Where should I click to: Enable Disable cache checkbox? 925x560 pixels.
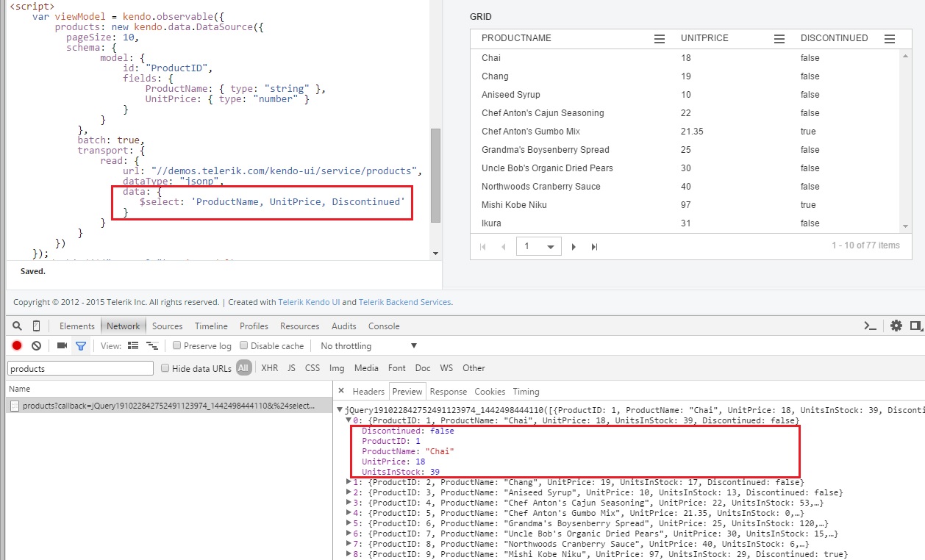tap(243, 345)
